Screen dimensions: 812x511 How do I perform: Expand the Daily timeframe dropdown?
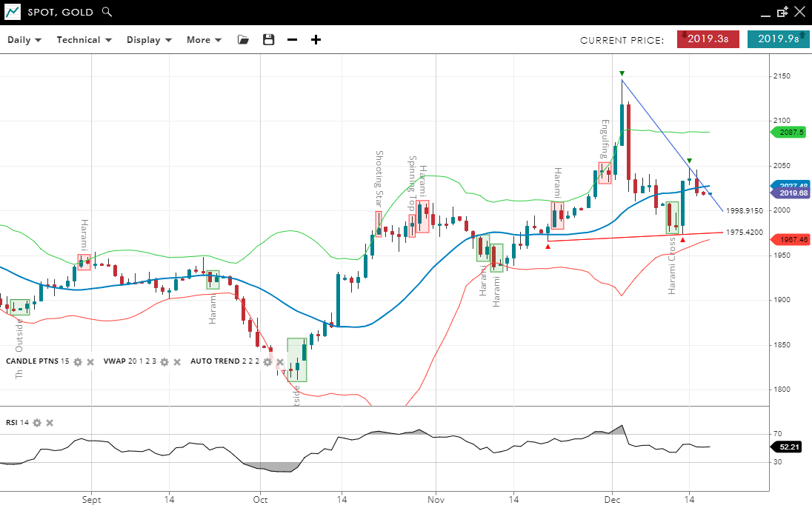24,40
